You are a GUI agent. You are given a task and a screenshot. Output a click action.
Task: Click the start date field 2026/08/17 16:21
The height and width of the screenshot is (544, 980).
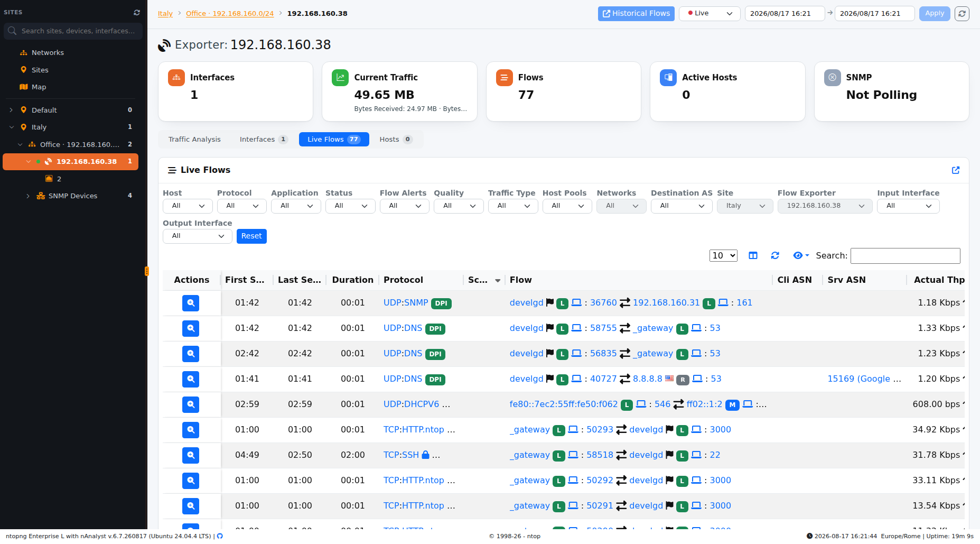785,13
